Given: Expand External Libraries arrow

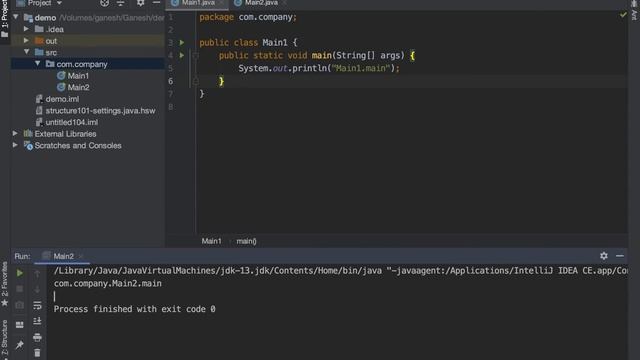Looking at the screenshot, I should [16, 133].
